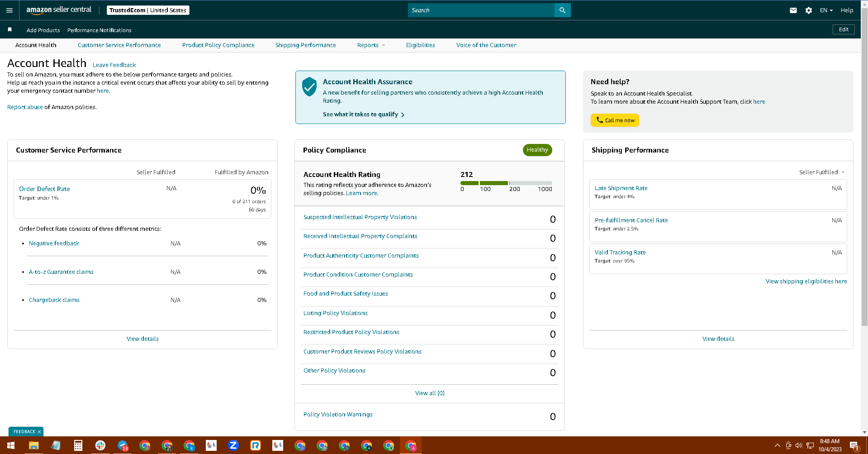Switch to the active Chrome window with A badge
Image resolution: width=868 pixels, height=454 pixels.
tap(411, 445)
